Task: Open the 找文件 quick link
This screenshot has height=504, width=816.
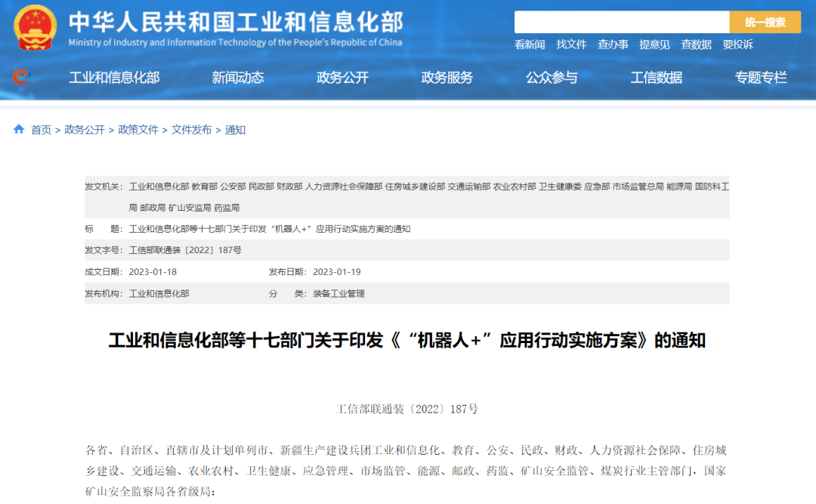Action: [x=571, y=45]
